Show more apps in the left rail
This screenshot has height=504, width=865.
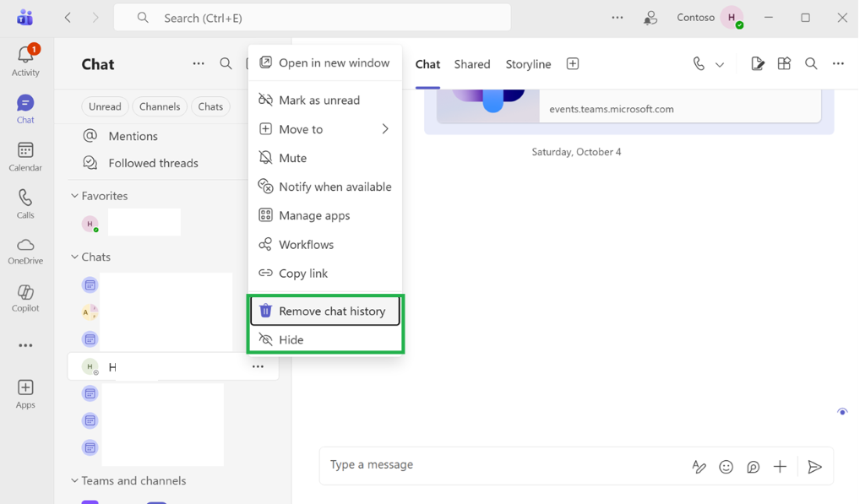tap(25, 346)
